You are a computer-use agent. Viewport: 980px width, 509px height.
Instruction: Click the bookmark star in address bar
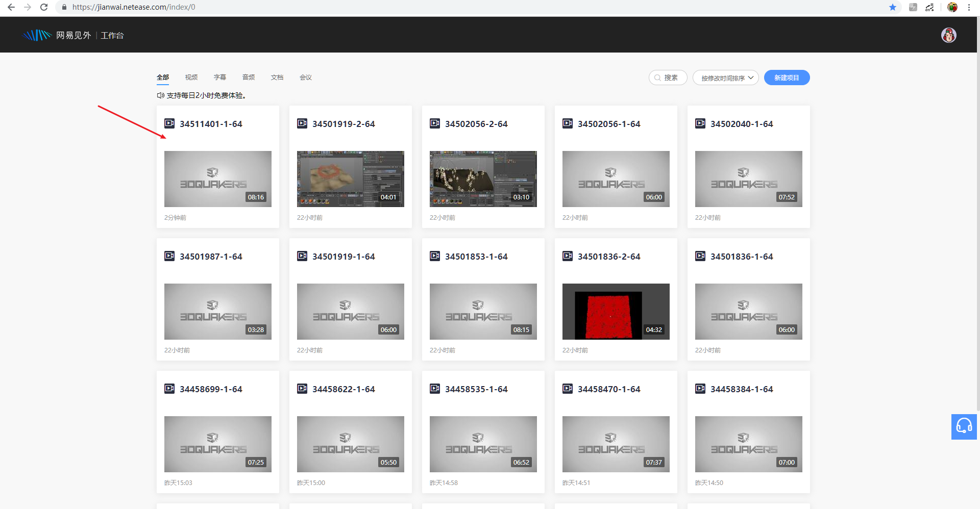(x=893, y=7)
